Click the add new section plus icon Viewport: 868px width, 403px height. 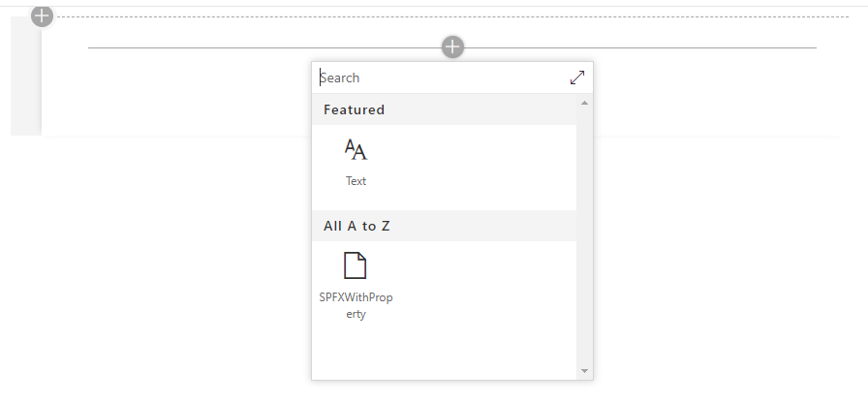click(x=42, y=15)
